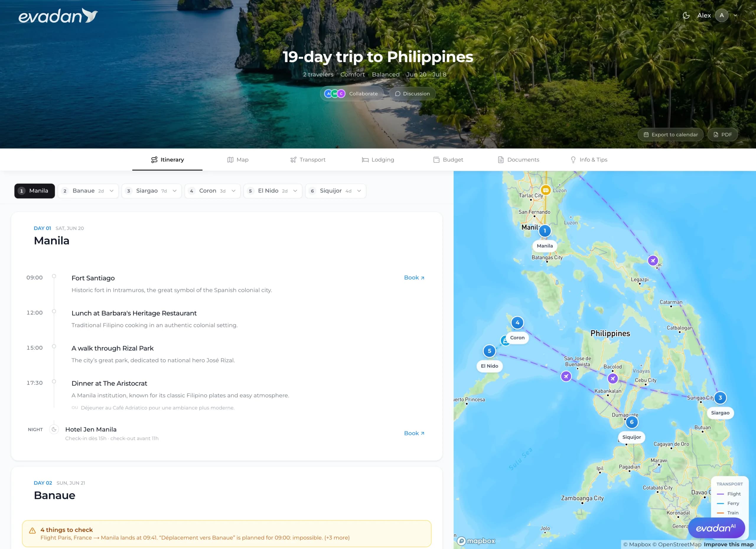
Task: Click the Book link for Fort Santiago
Action: 414,277
